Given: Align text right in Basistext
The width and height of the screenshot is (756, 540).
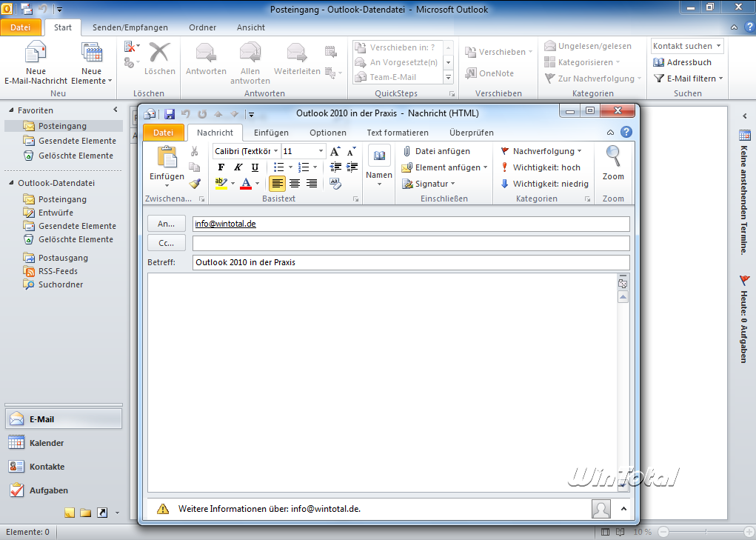Looking at the screenshot, I should [312, 183].
